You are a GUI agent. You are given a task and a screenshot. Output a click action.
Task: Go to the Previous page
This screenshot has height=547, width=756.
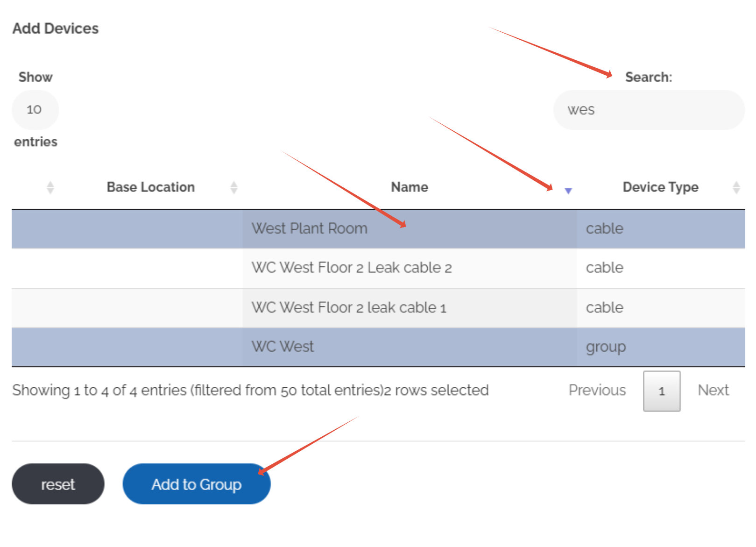597,390
